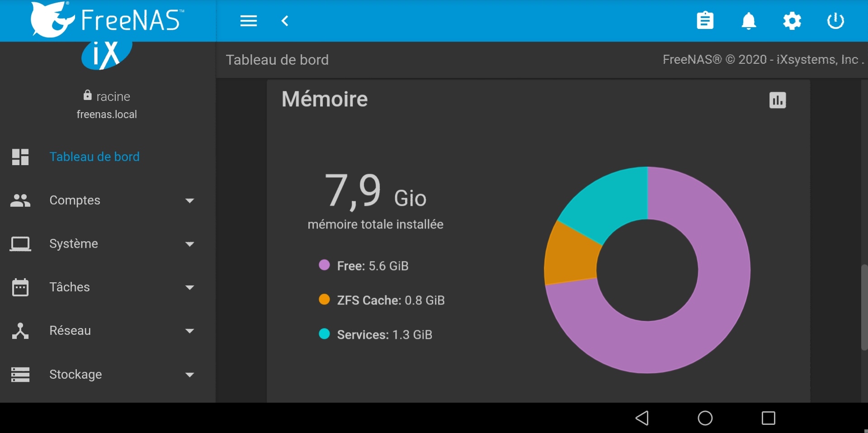Tap the Android home button
This screenshot has width=868, height=433.
pos(705,418)
